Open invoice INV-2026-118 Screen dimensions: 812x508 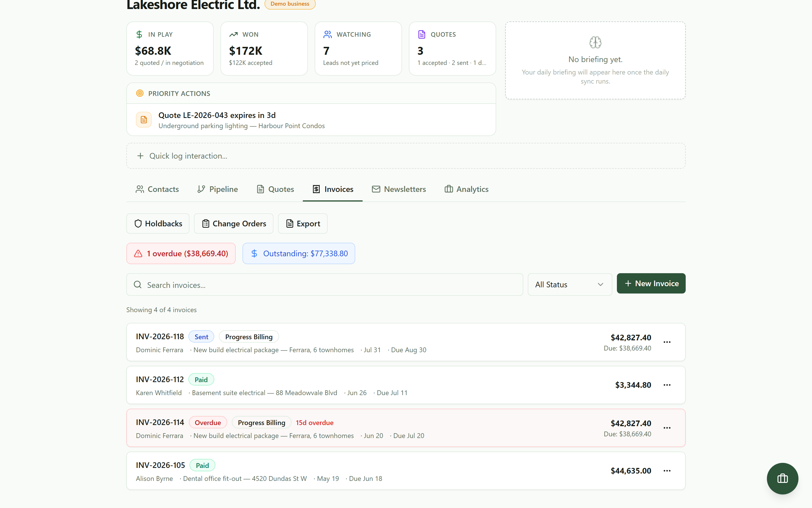click(406, 342)
